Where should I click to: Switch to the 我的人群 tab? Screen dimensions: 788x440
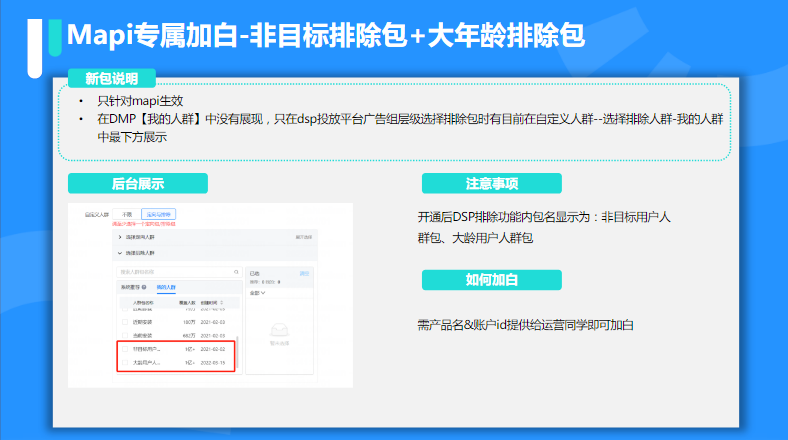[x=166, y=288]
